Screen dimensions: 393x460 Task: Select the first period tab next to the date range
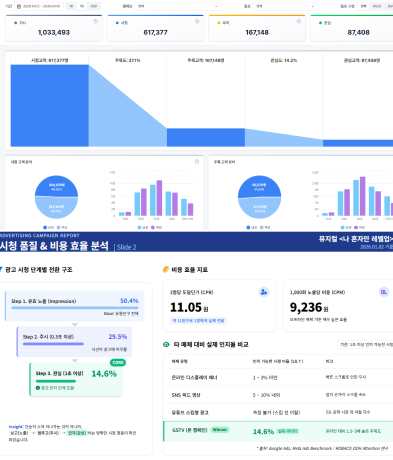[x=71, y=6]
